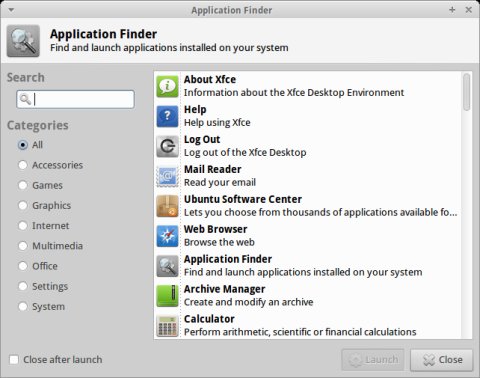480x378 pixels.
Task: Select the 'Browse the web' description
Action: [219, 242]
